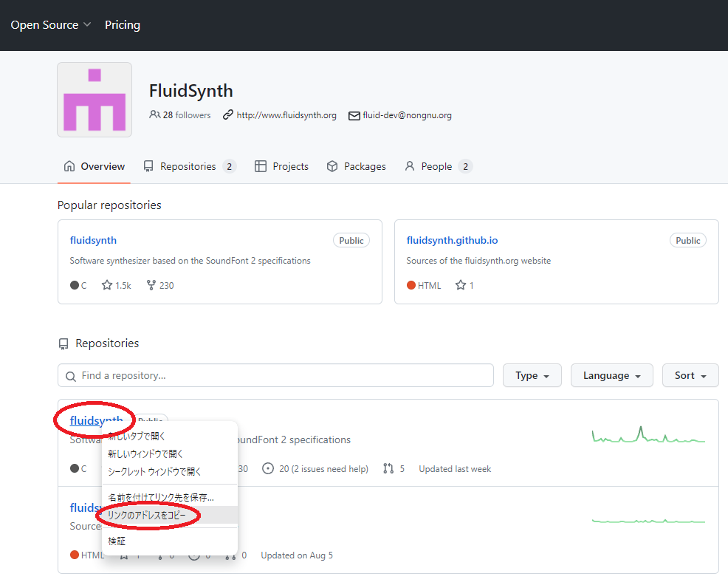The image size is (728, 585).
Task: Click the SoundFont 2 description on the popular card
Action: tap(190, 261)
